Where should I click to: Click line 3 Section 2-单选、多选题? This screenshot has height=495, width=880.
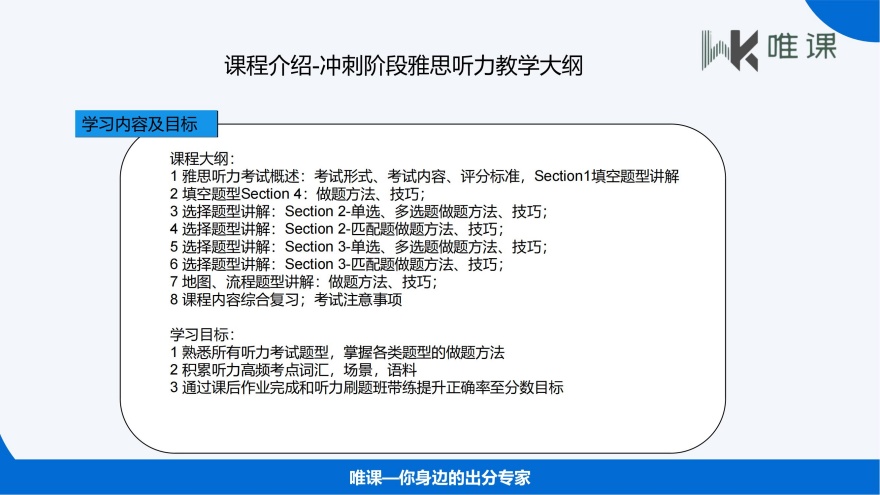(359, 212)
